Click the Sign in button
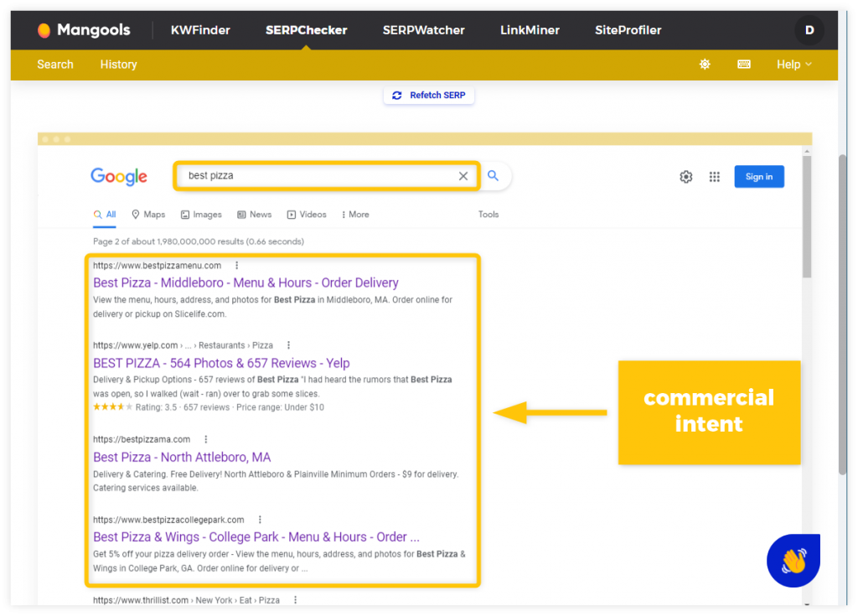This screenshot has height=616, width=858. pos(758,176)
